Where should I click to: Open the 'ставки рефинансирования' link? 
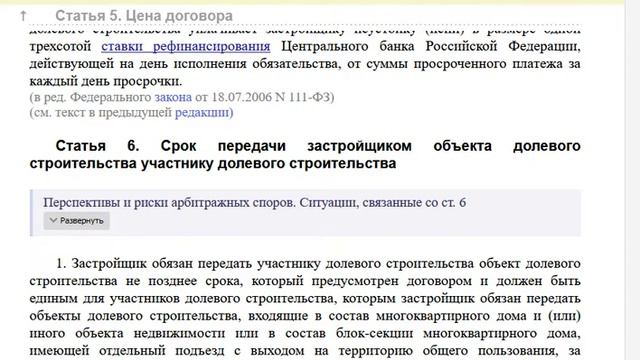[186, 46]
